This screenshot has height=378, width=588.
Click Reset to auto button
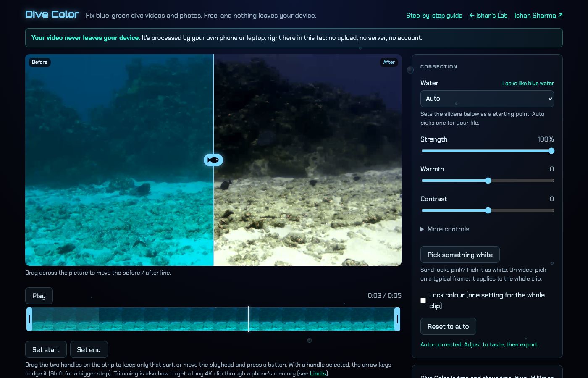[448, 326]
